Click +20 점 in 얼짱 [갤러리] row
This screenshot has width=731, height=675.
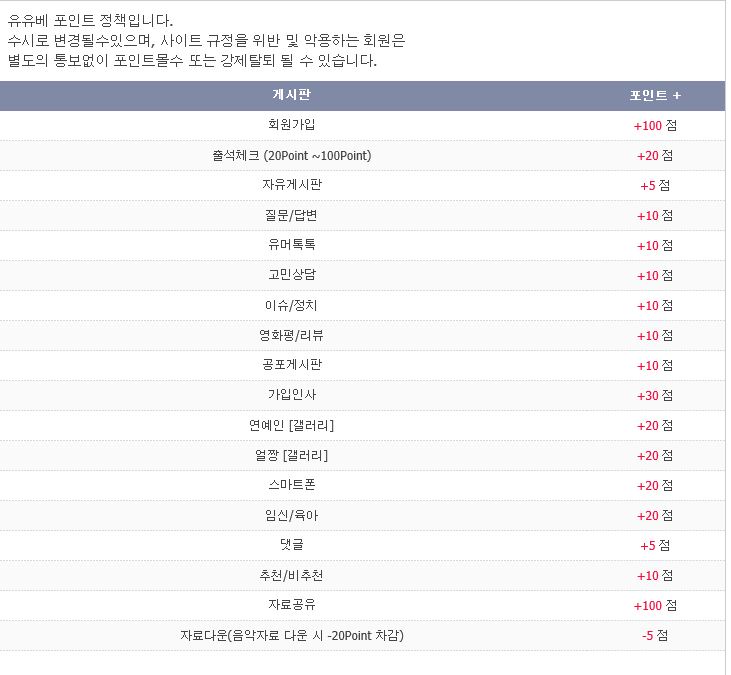coord(655,455)
